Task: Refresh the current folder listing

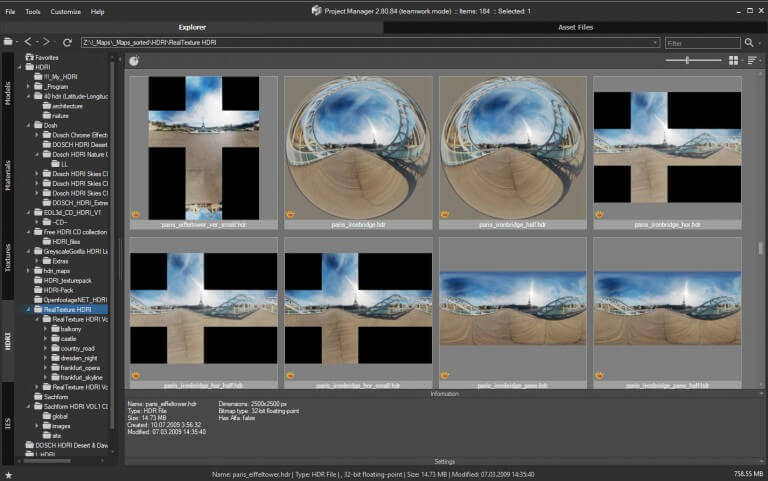Action: point(67,43)
